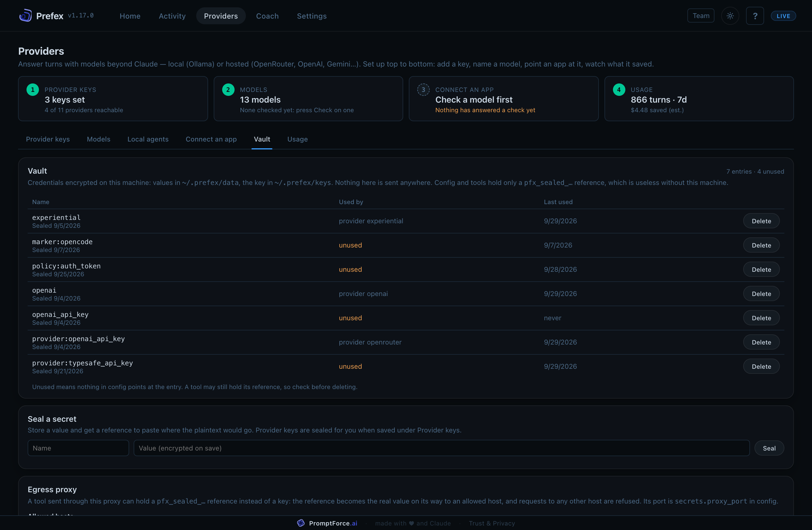812x530 pixels.
Task: Open the Connect an App step 3 card
Action: (x=504, y=99)
